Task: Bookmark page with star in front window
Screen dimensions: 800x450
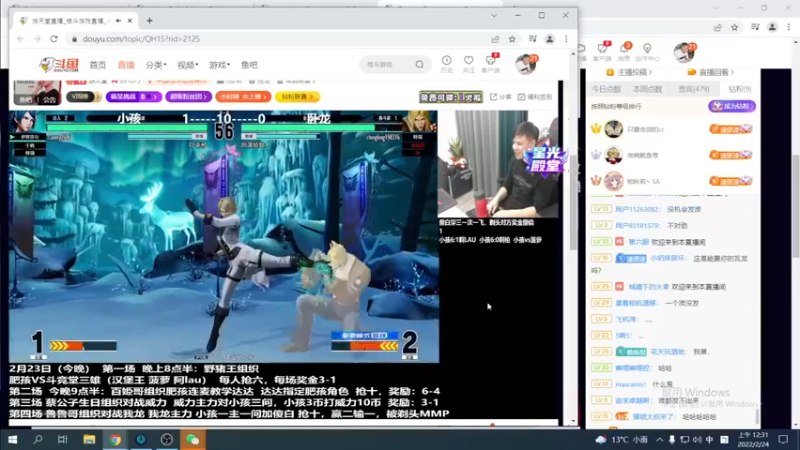Action: pos(512,39)
